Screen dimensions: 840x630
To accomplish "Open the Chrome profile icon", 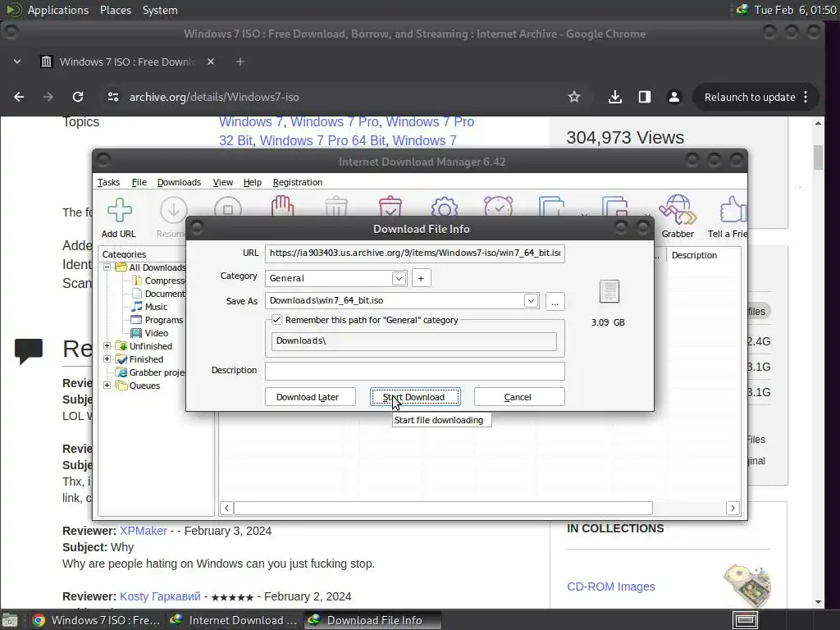I will 674,97.
